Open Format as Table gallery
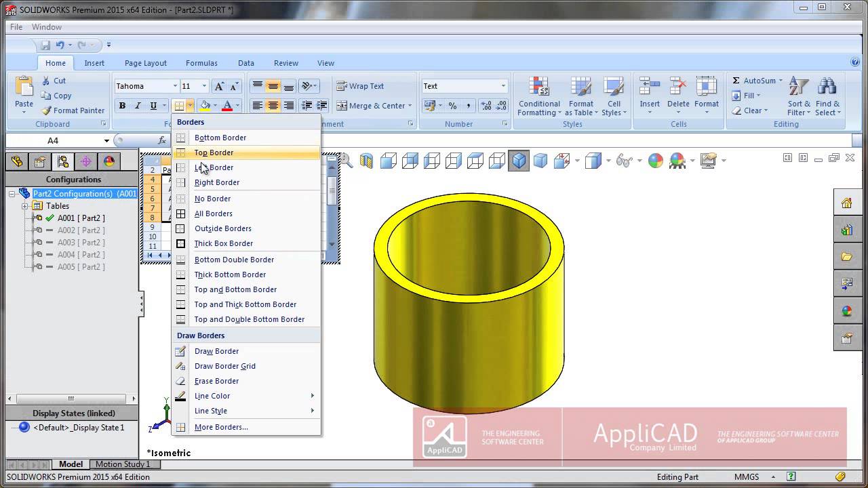 [x=580, y=96]
